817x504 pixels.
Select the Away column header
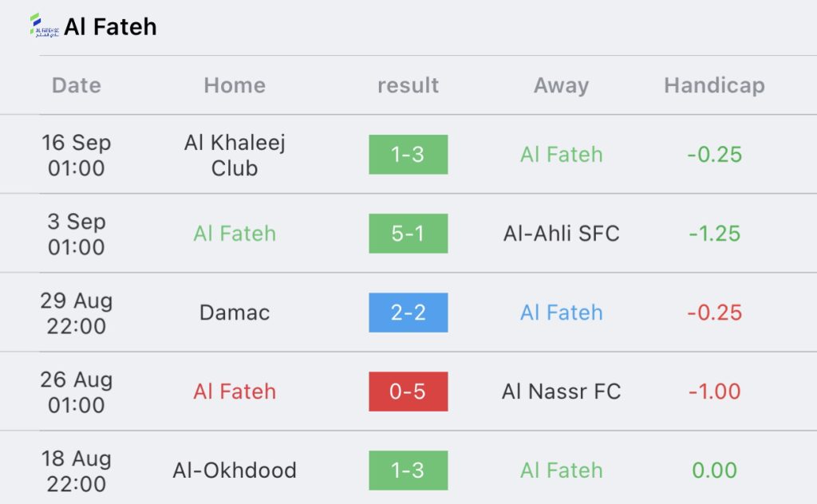click(561, 85)
